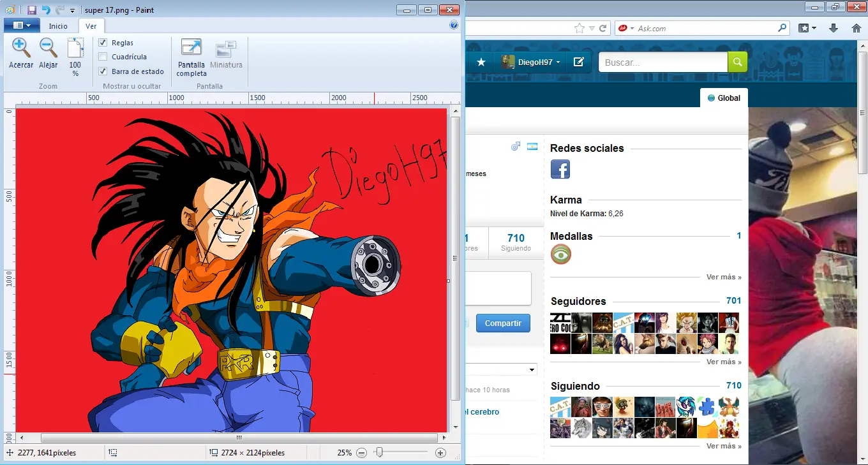Click the compose pencil icon beside DiegoH97
Viewport: 868px width, 465px height.
(578, 63)
